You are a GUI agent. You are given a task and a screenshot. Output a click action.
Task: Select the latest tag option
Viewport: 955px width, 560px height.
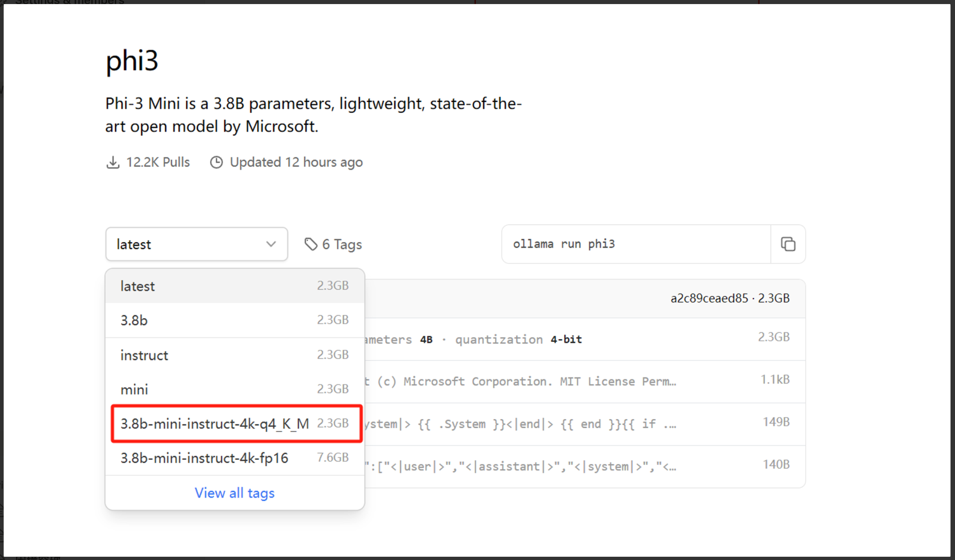click(x=234, y=286)
